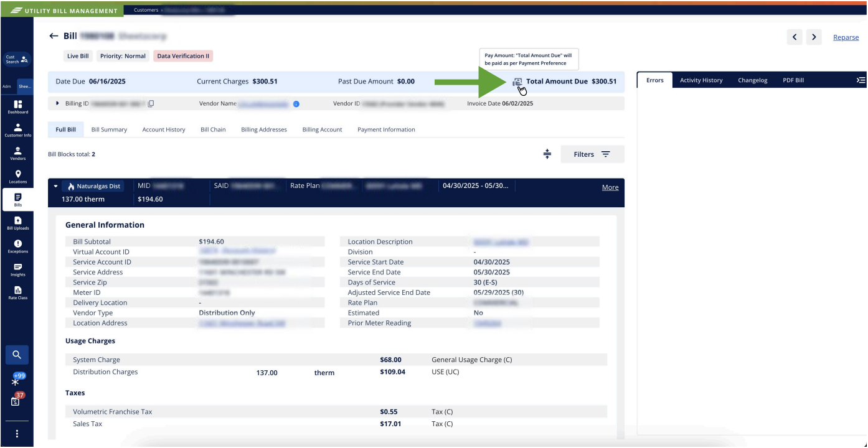Open the Billing Account tab
Image resolution: width=868 pixels, height=448 pixels.
[x=322, y=130]
